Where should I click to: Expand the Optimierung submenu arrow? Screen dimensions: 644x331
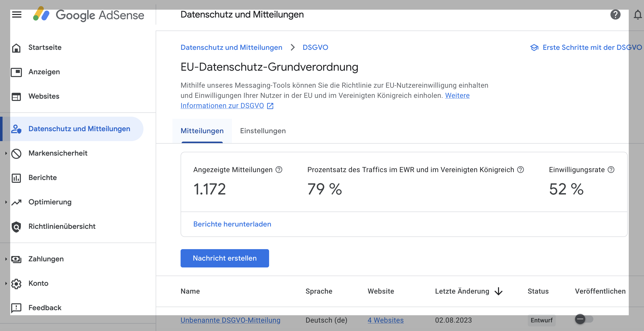point(6,202)
